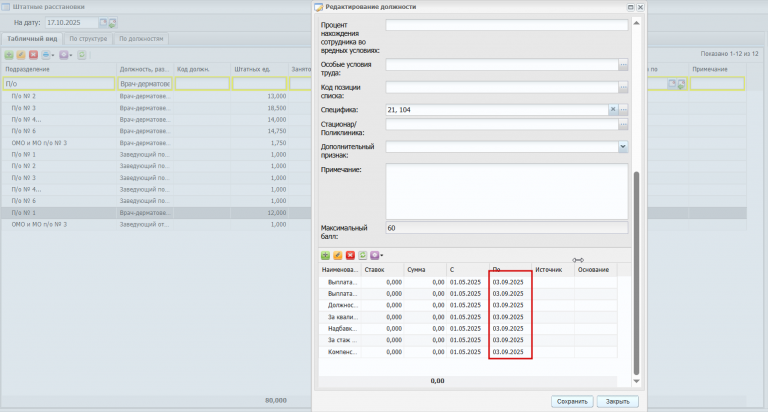This screenshot has height=412, width=768.
Task: Click blue print icon in main toolbar
Action: 46,55
